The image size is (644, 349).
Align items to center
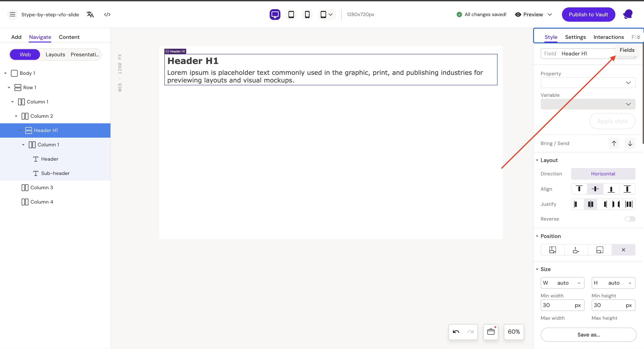pos(595,189)
